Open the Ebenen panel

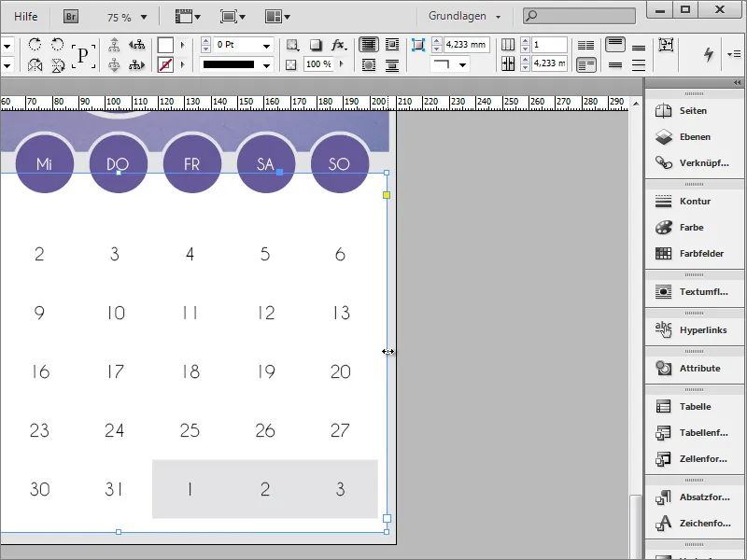click(x=694, y=136)
